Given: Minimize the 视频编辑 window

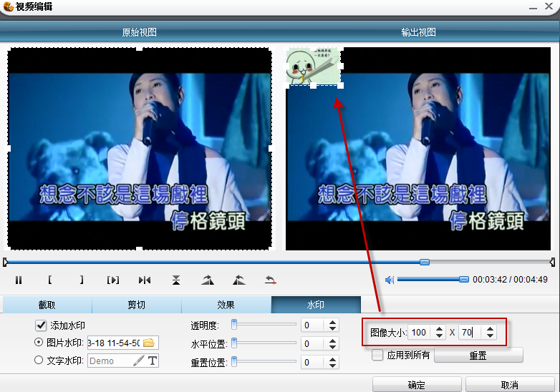Looking at the screenshot, I should (x=534, y=6).
